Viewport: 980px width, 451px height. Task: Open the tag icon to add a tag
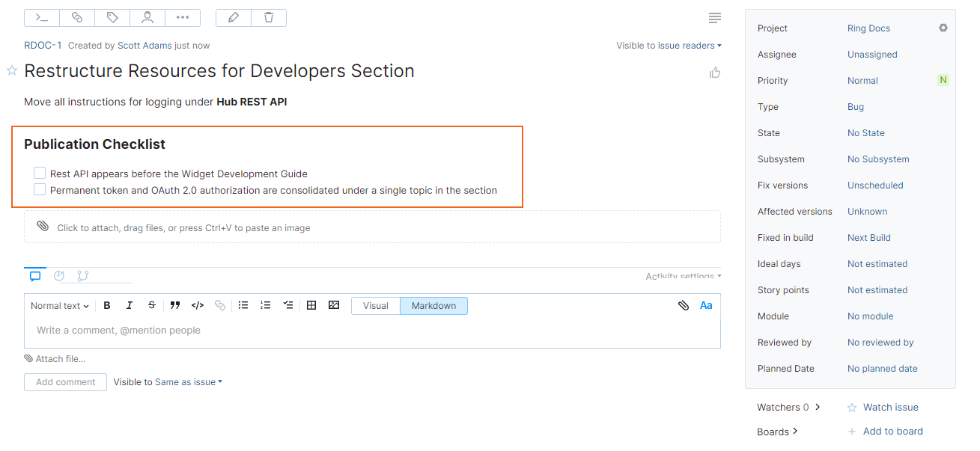coord(112,17)
